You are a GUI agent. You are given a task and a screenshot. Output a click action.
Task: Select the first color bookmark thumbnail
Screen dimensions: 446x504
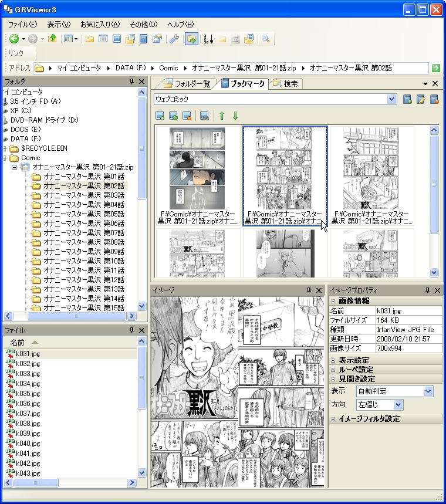[197, 176]
